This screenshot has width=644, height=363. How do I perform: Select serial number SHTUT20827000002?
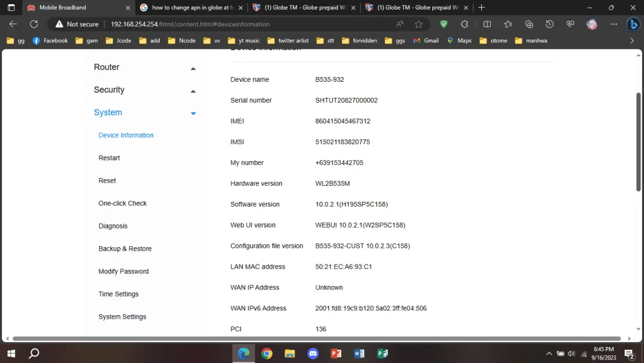346,100
